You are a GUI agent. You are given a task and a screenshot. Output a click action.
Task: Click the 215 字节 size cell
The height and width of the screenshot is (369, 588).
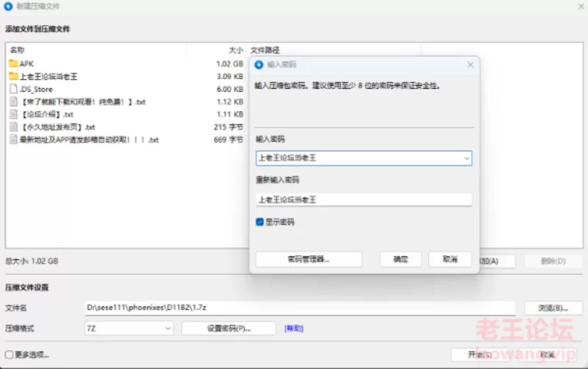click(x=228, y=127)
